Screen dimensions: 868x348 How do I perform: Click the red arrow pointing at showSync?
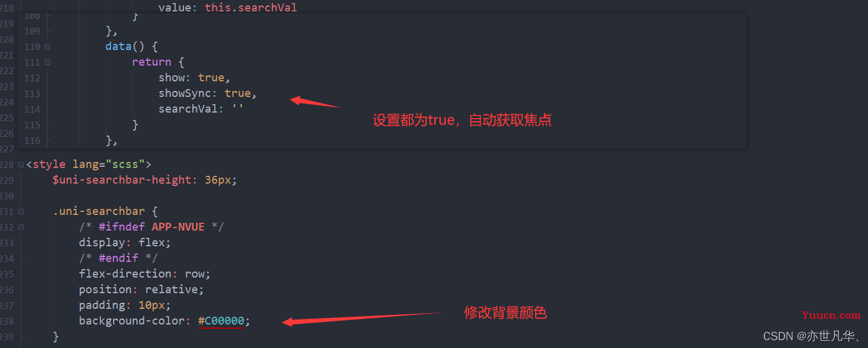316,101
